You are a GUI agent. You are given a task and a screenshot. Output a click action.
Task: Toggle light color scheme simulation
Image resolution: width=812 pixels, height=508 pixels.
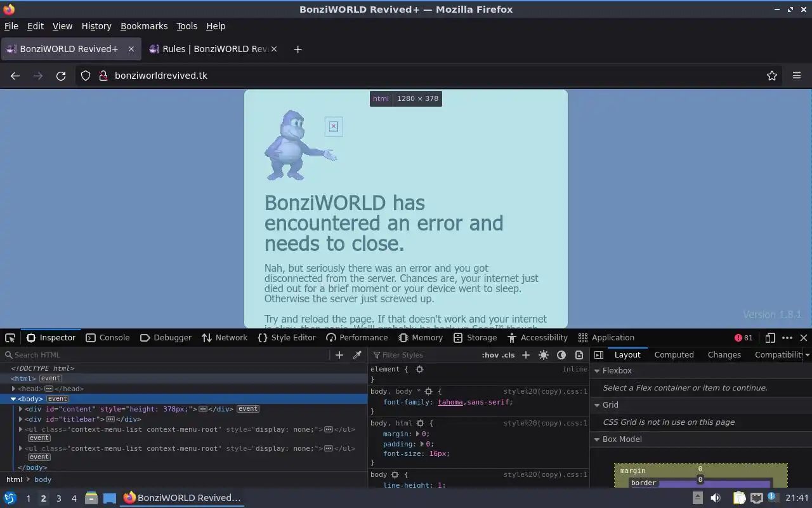pos(544,355)
